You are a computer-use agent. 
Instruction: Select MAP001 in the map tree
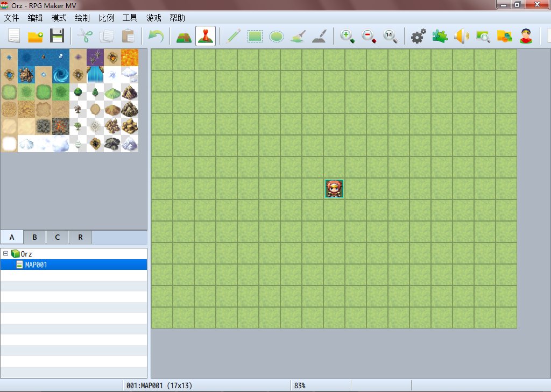pyautogui.click(x=73, y=265)
